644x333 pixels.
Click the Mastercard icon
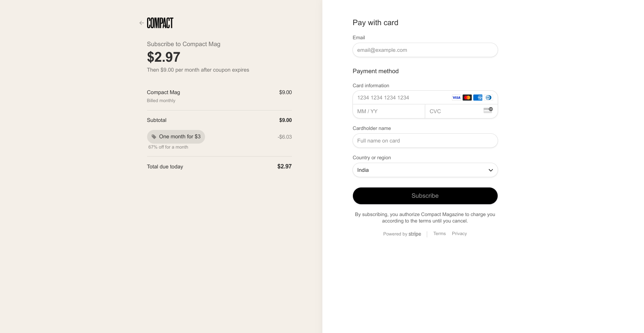point(467,98)
